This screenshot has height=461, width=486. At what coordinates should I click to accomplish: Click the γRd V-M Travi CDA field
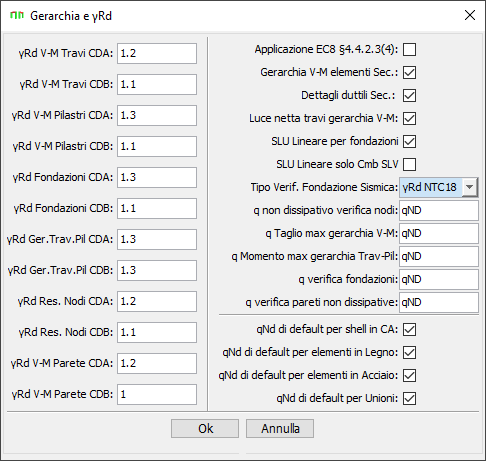157,53
